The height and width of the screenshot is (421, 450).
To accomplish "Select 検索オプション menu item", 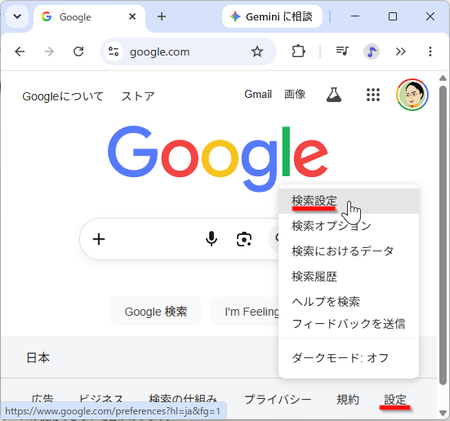I will point(349,226).
